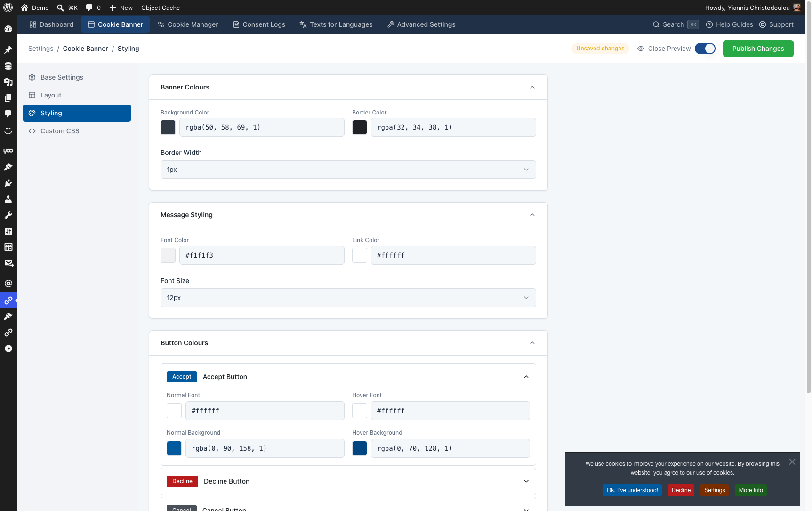
Task: Click the Link Color #ffffff input
Action: pyautogui.click(x=453, y=255)
